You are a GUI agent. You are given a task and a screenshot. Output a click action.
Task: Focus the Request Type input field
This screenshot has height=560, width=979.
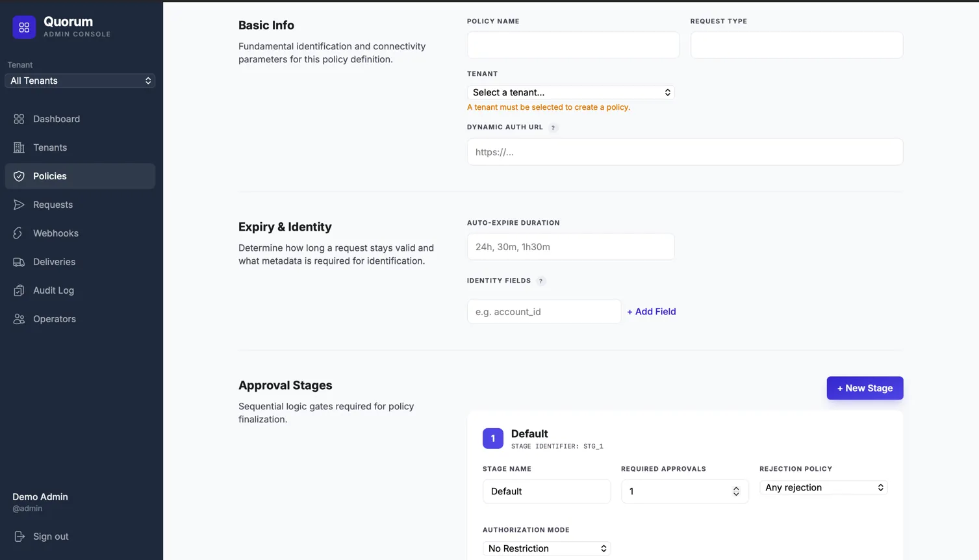click(x=796, y=45)
